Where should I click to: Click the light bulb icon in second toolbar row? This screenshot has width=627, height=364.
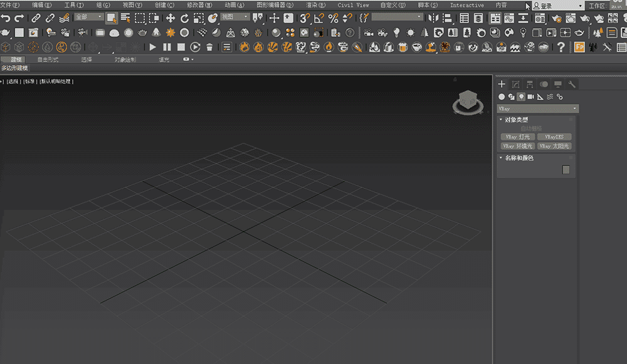point(396,33)
